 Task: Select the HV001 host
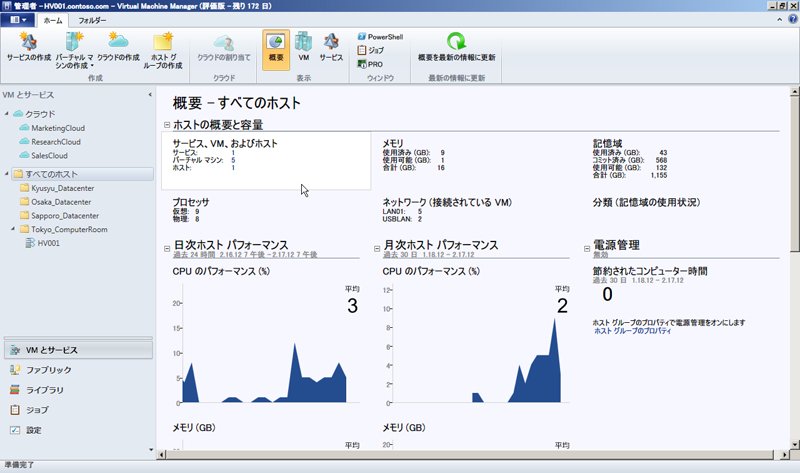coord(43,243)
